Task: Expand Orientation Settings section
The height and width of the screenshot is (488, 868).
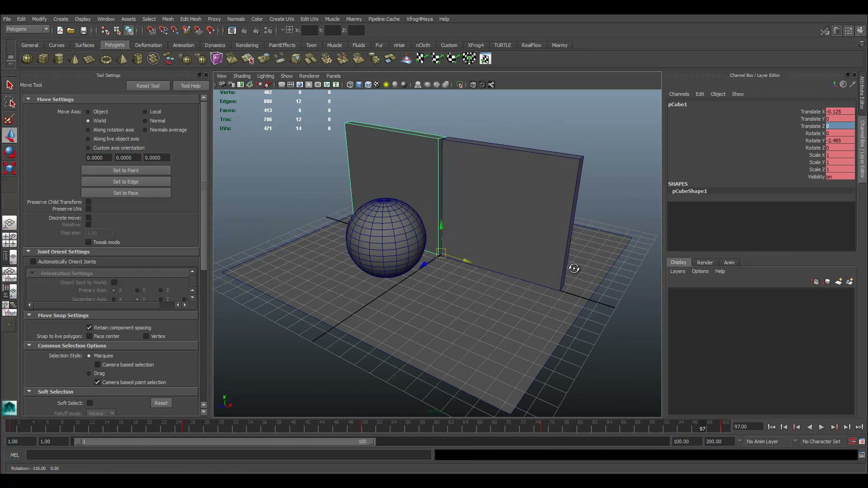Action: coord(32,273)
